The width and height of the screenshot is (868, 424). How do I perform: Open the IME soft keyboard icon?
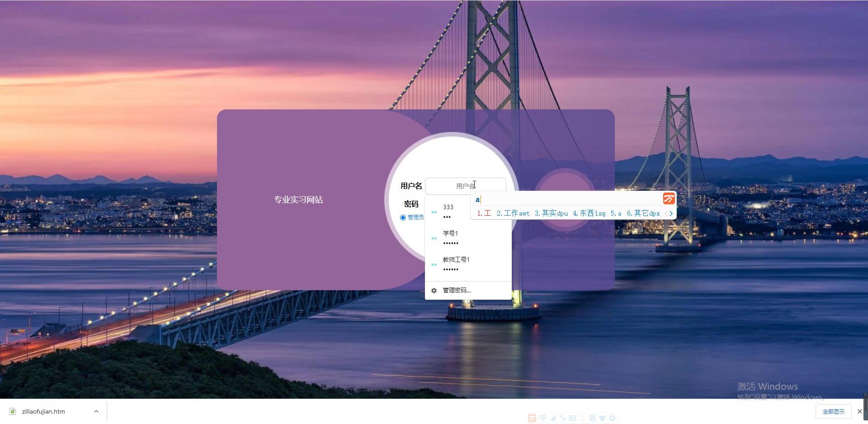tap(572, 418)
